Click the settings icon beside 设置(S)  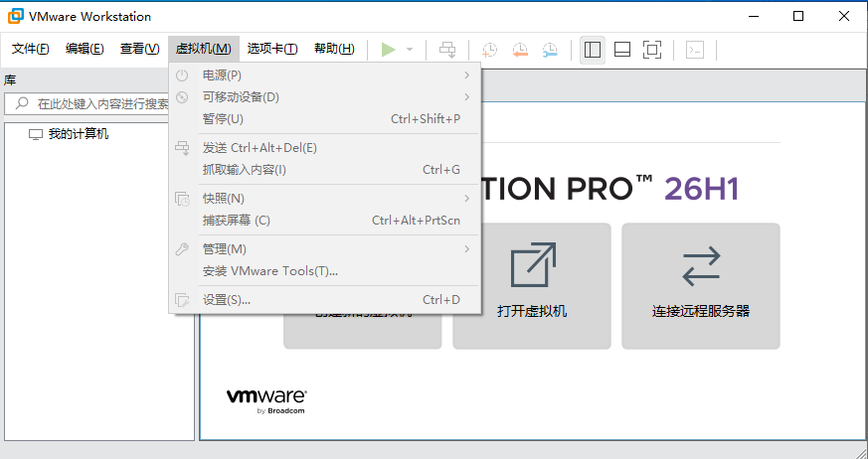click(x=182, y=300)
